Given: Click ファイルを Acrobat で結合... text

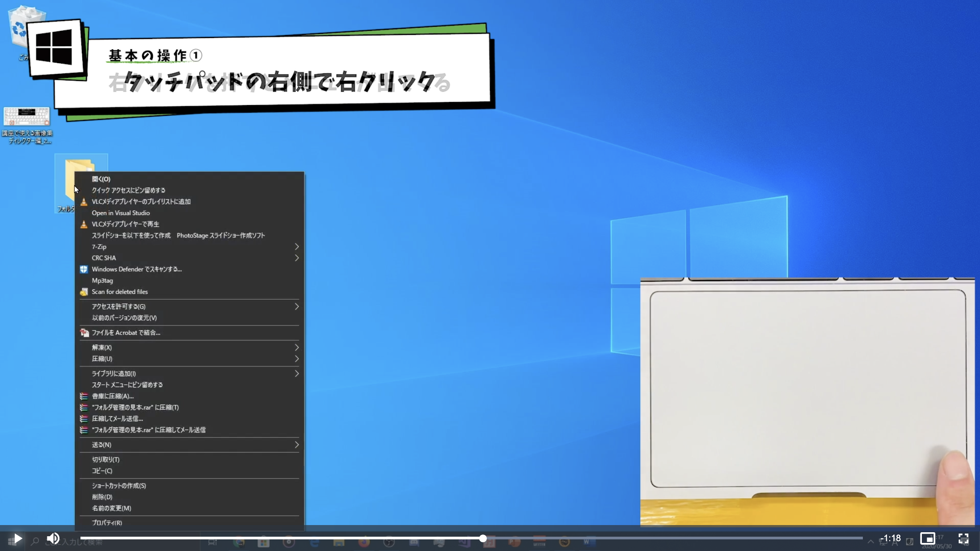Looking at the screenshot, I should [x=126, y=333].
